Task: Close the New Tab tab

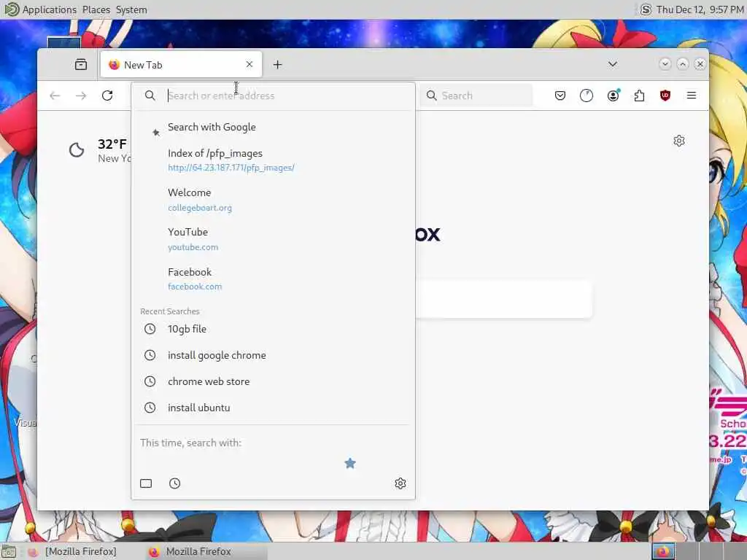Action: click(249, 64)
